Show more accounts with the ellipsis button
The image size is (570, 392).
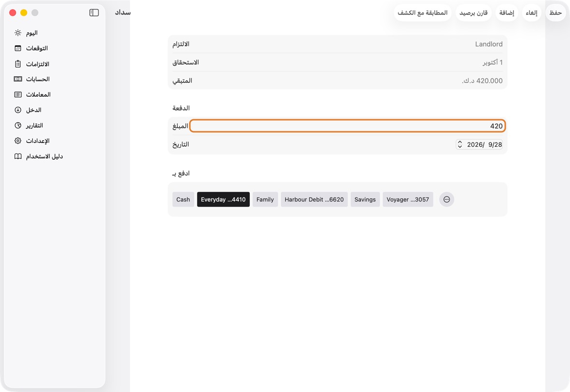pyautogui.click(x=447, y=199)
